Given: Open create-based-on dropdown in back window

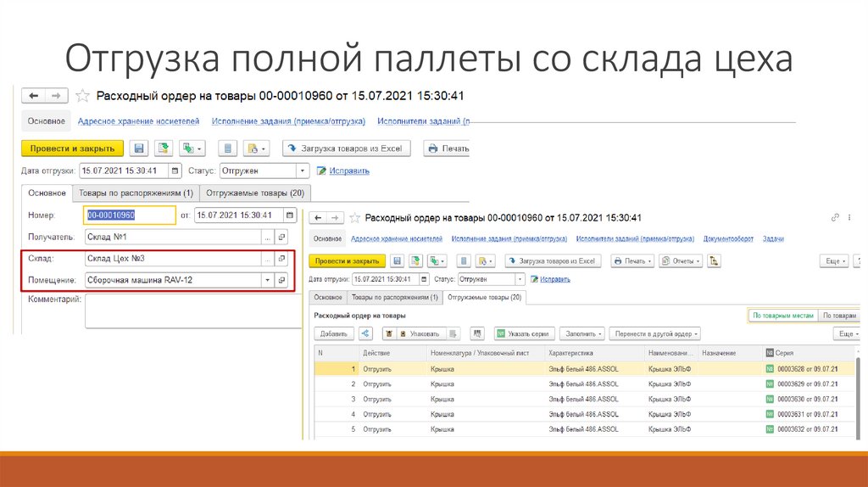Looking at the screenshot, I should 192,148.
